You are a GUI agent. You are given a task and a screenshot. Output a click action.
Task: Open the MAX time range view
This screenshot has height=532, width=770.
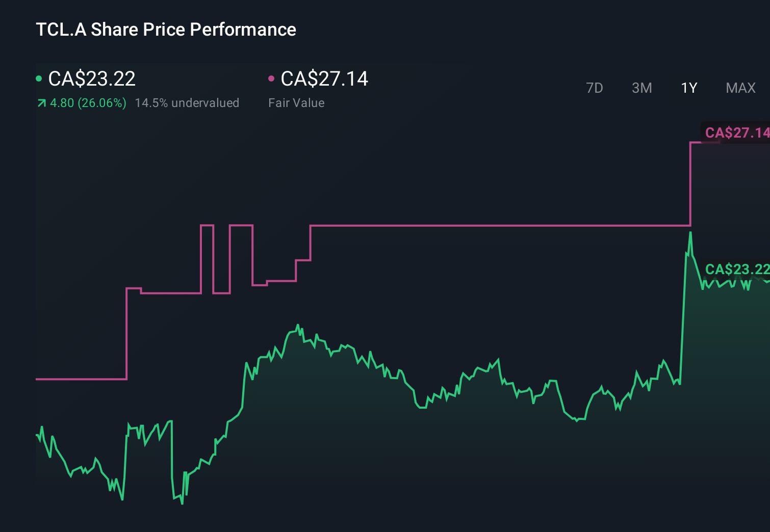pyautogui.click(x=740, y=88)
